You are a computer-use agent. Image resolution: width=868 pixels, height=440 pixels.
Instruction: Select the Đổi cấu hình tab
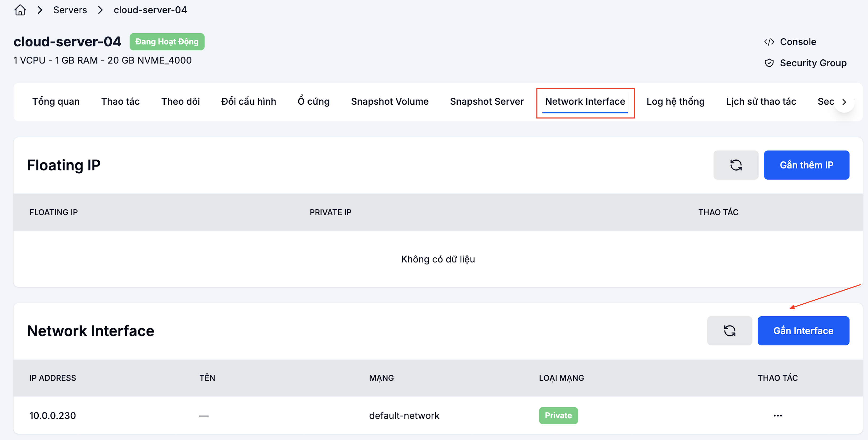pyautogui.click(x=248, y=101)
